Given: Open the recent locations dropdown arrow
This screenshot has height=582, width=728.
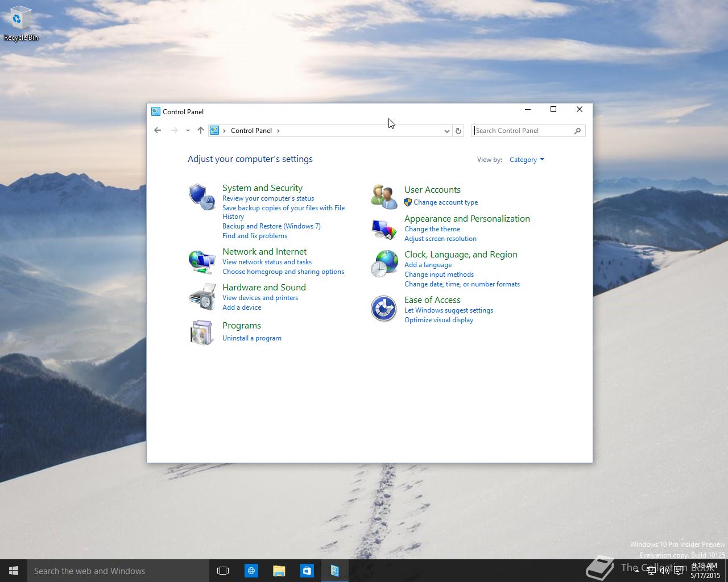Looking at the screenshot, I should pyautogui.click(x=188, y=130).
